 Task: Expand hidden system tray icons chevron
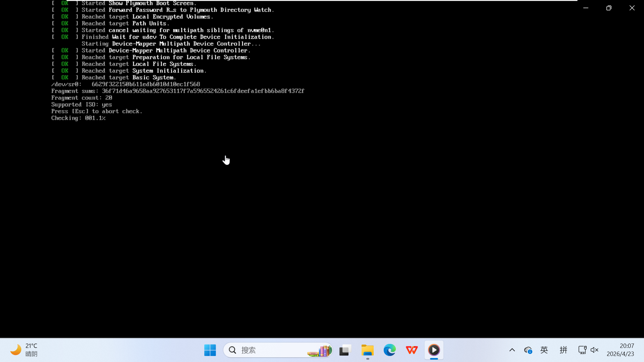pos(512,350)
